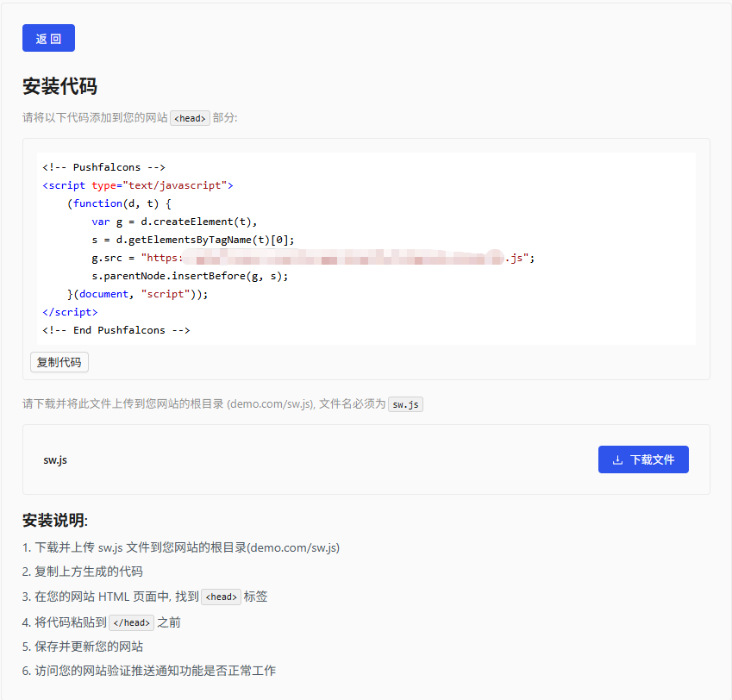Click the "s.parentNode.insertBefore(g, s);" line
Screen dimensions: 732x700
[190, 276]
